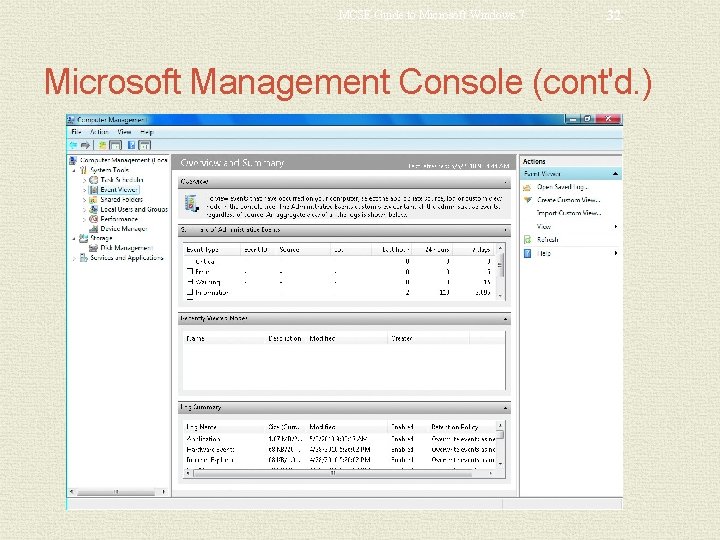This screenshot has width=720, height=540.
Task: Expand the Local Users and Groups arrow
Action: point(84,210)
